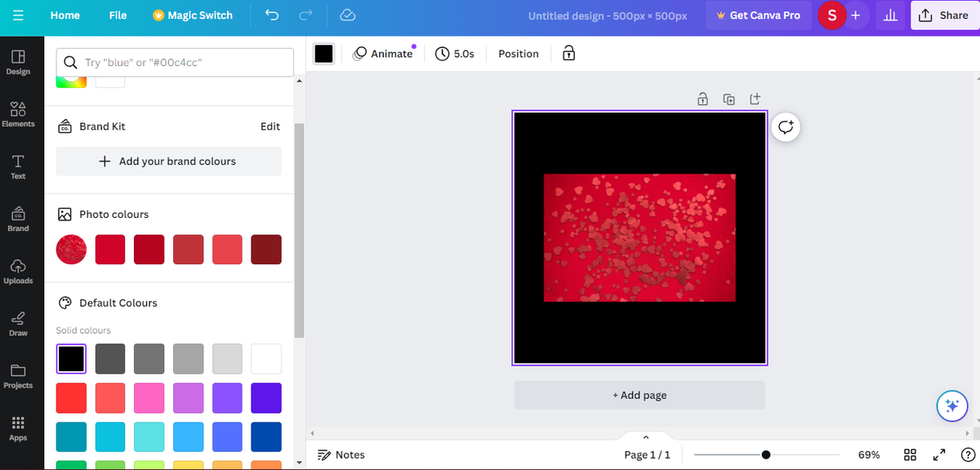Open the comment bubble beside the canvas
Image resolution: width=980 pixels, height=470 pixels.
click(785, 126)
